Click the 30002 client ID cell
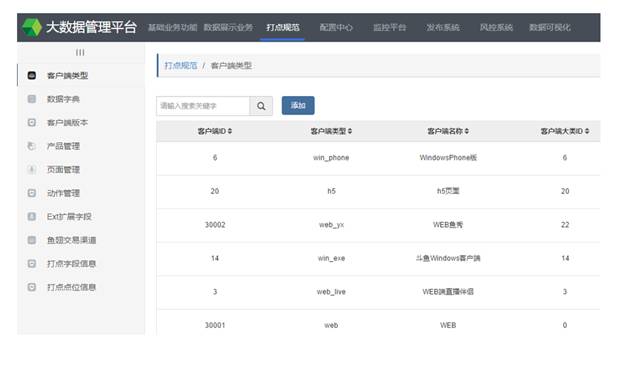 215,225
